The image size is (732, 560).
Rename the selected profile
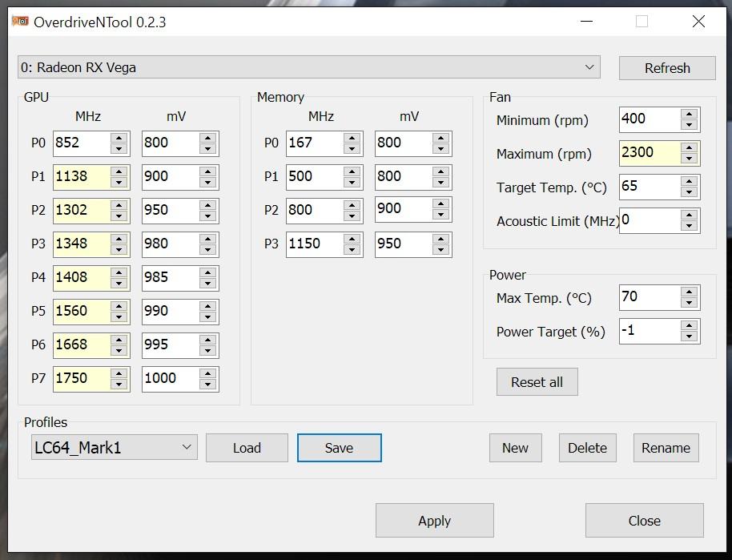[666, 448]
